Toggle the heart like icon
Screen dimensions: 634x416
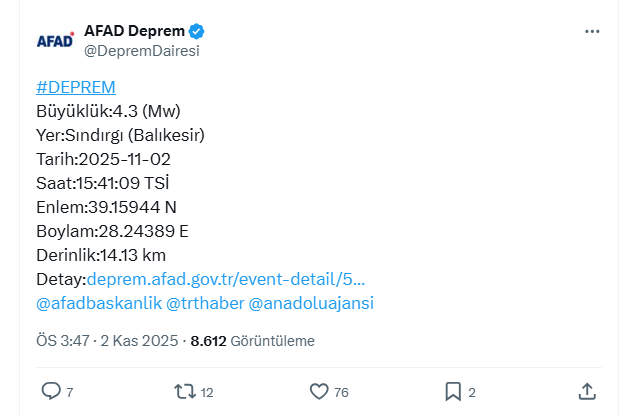319,391
